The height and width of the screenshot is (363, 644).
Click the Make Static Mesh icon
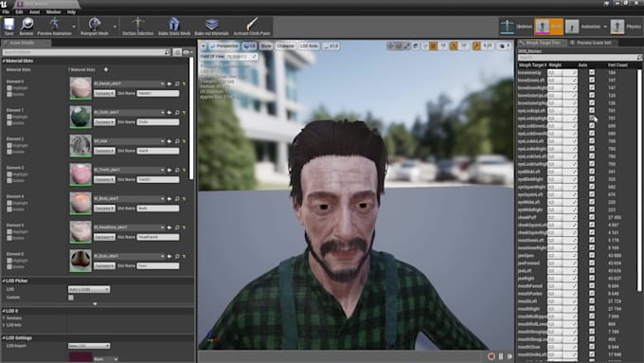[x=173, y=24]
